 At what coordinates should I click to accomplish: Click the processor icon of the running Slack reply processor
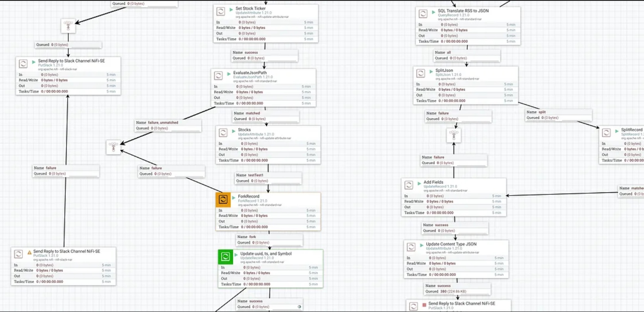pyautogui.click(x=23, y=63)
